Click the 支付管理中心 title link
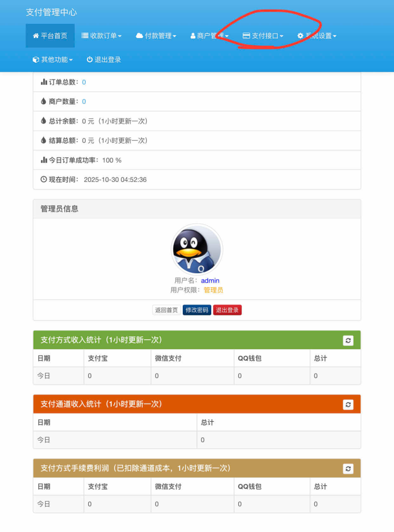Image resolution: width=394 pixels, height=532 pixels. 51,12
